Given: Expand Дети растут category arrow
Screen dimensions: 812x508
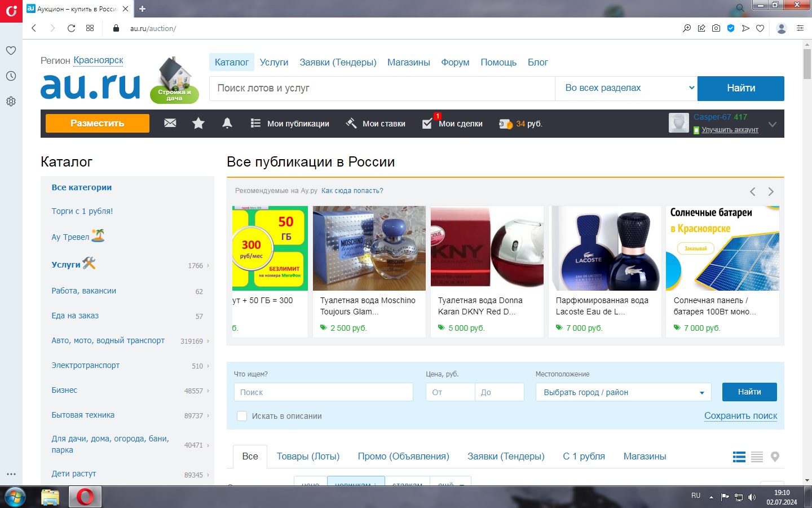Looking at the screenshot, I should pyautogui.click(x=208, y=475).
